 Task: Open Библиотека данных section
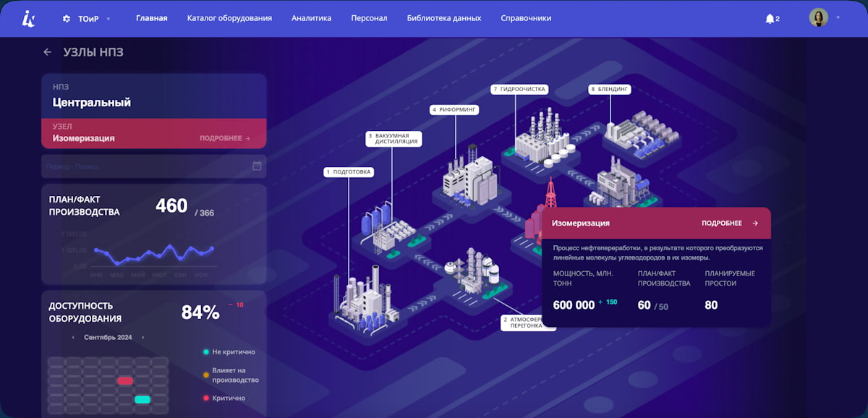(444, 18)
